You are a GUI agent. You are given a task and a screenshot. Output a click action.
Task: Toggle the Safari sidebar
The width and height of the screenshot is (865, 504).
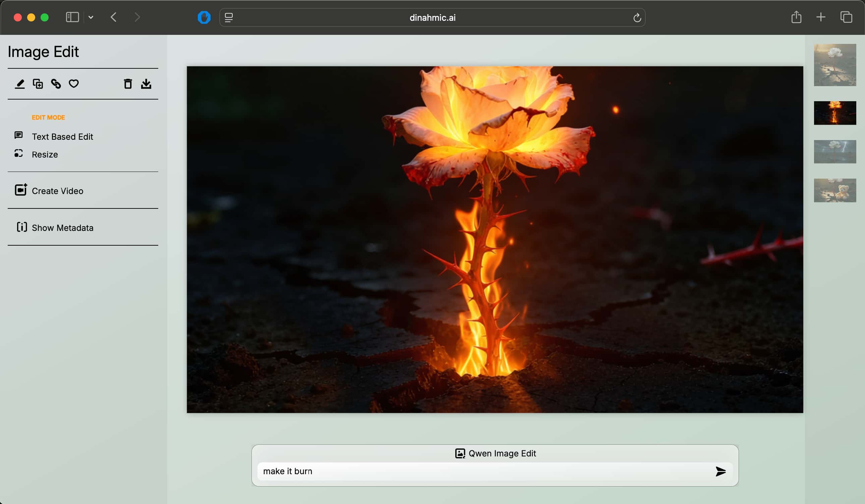pyautogui.click(x=72, y=17)
